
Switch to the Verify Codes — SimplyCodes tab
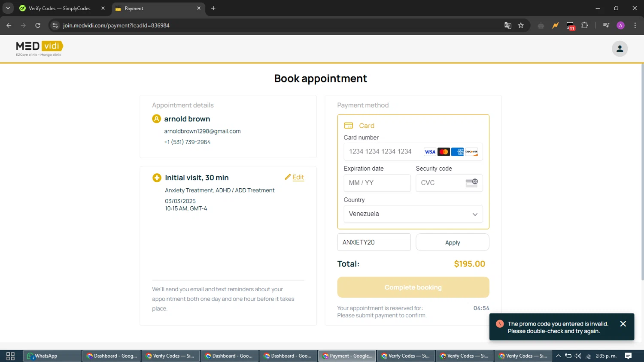[x=59, y=8]
